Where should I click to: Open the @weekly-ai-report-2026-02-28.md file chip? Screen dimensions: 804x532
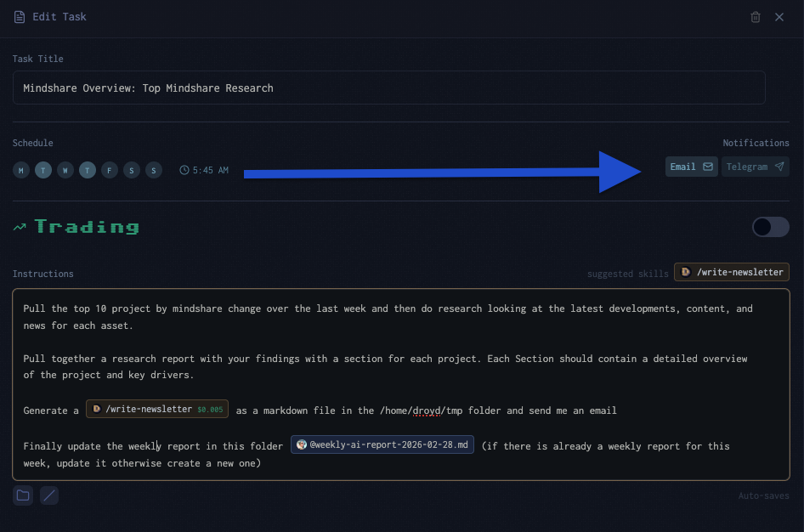click(x=382, y=444)
